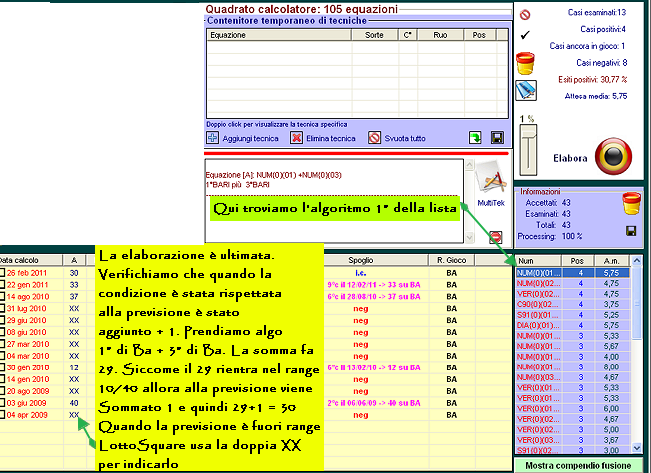
Task: Click the result '2°c il 06/06/09 -> 40 su BA'
Action: tap(374, 403)
